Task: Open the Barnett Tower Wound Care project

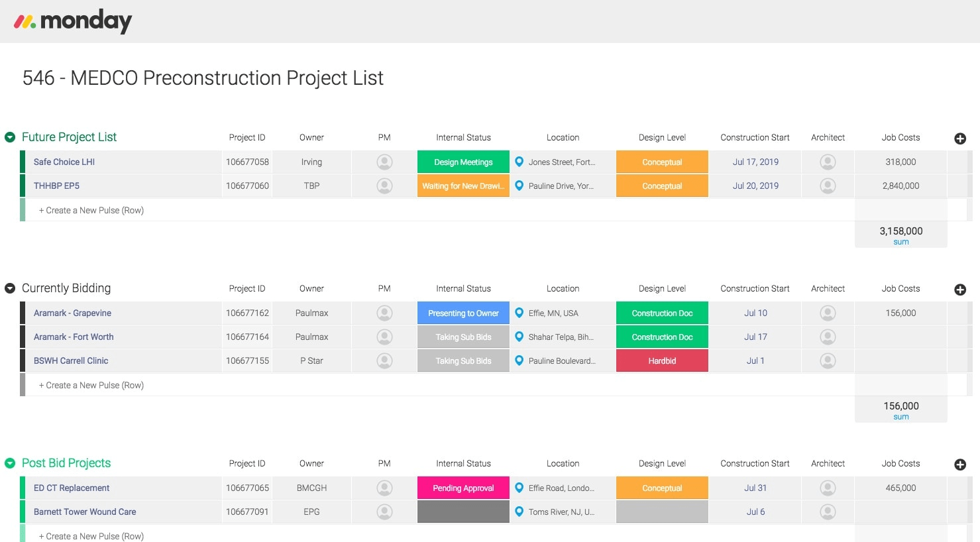Action: [85, 512]
